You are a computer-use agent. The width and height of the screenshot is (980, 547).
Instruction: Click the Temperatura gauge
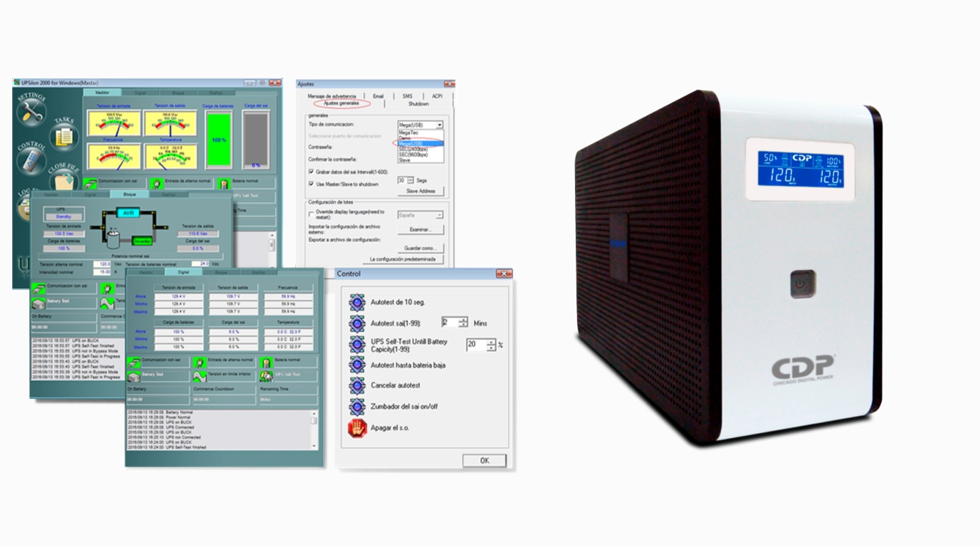click(170, 157)
